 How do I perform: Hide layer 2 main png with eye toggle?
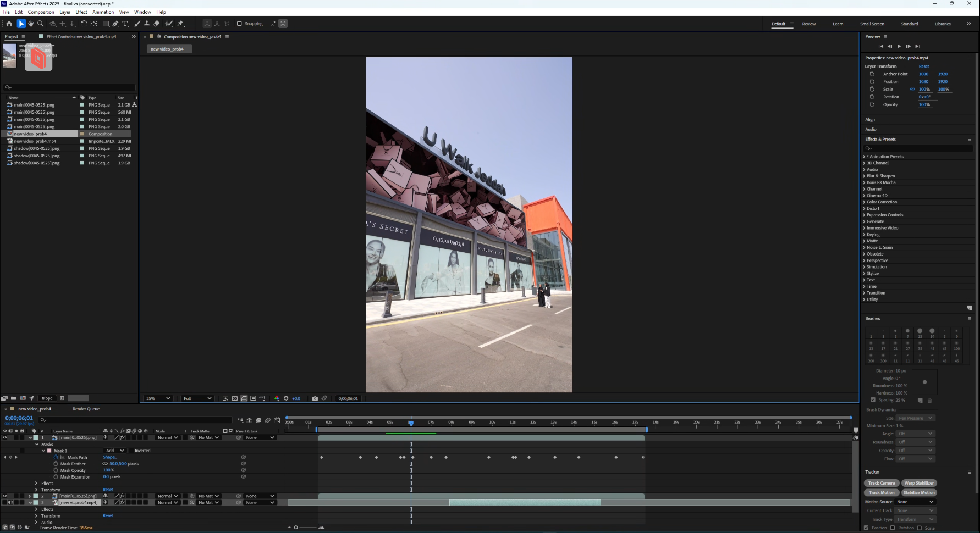(5, 496)
